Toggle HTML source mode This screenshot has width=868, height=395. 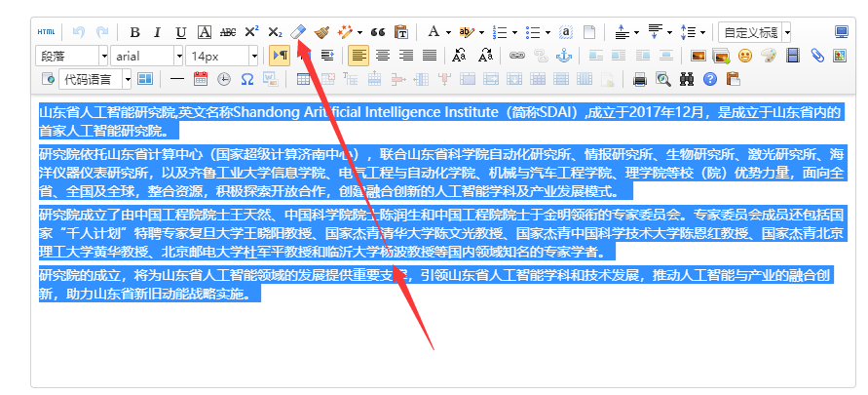[x=46, y=32]
